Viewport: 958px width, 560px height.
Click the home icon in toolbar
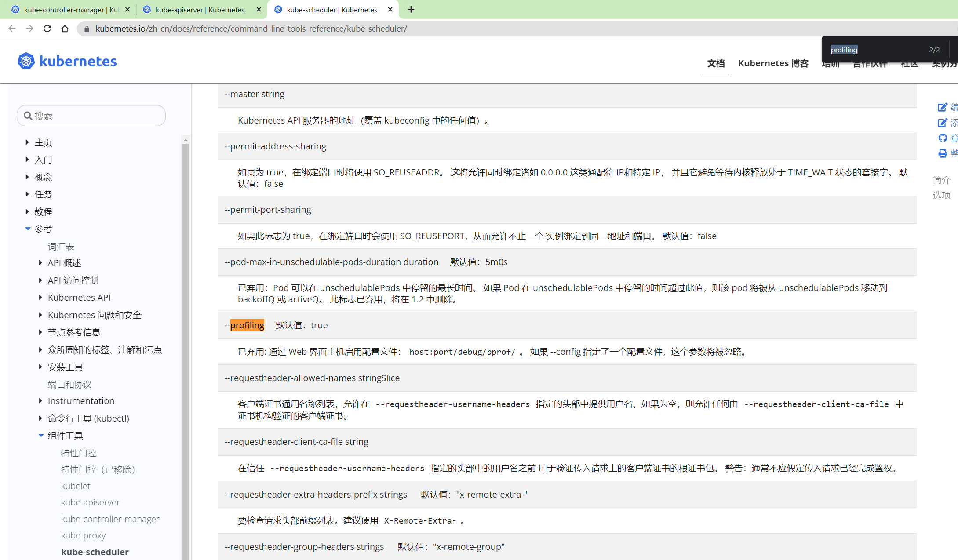(x=65, y=29)
